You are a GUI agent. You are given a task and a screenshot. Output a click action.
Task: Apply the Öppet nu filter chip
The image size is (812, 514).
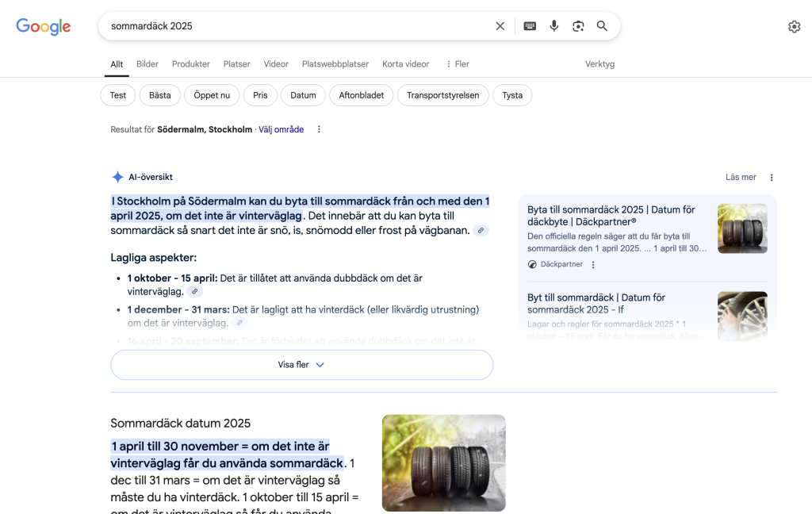[x=212, y=95]
